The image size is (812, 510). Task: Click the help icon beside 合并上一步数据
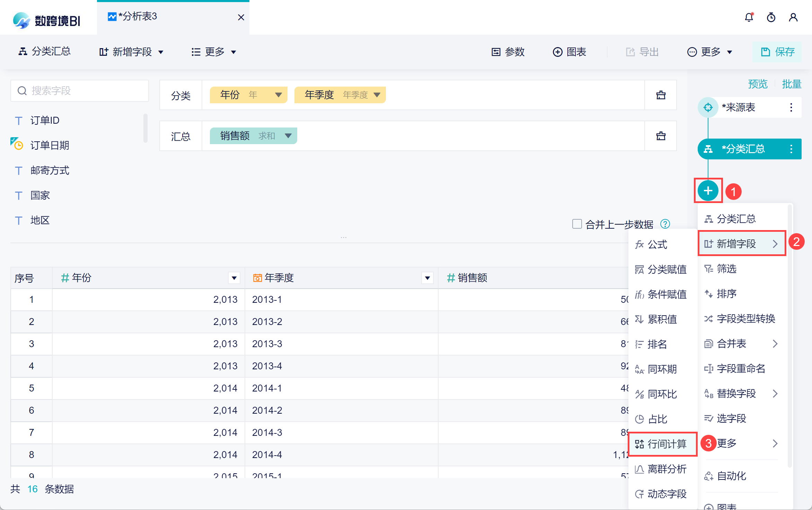click(665, 224)
